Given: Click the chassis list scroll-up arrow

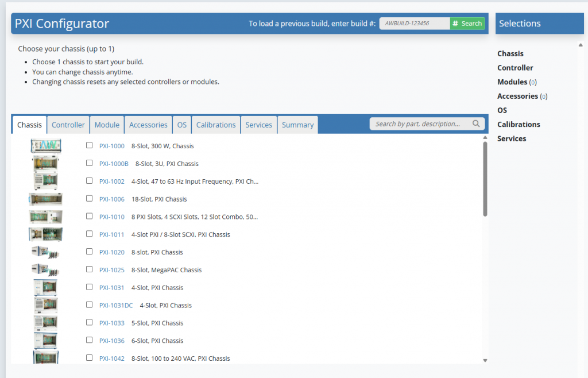Looking at the screenshot, I should pos(485,138).
